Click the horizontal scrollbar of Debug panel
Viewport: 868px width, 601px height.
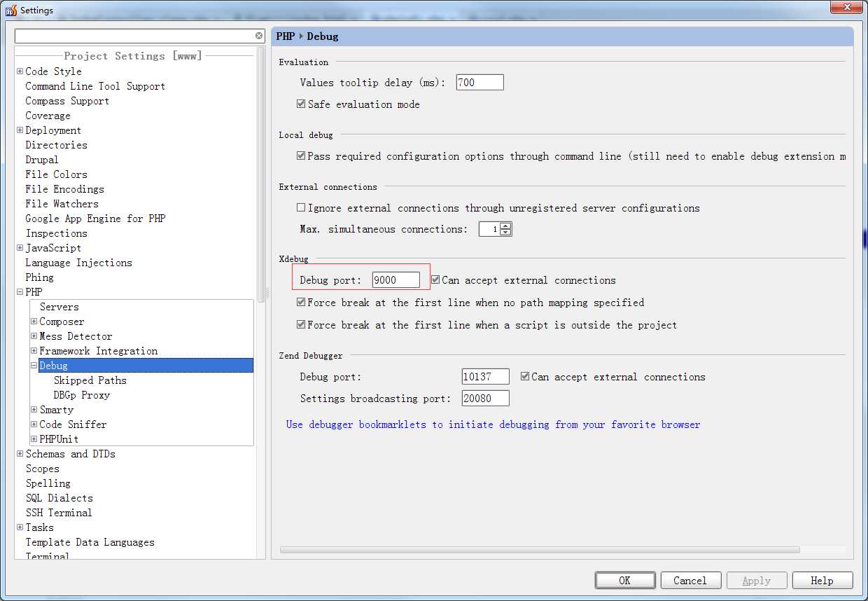tap(540, 550)
